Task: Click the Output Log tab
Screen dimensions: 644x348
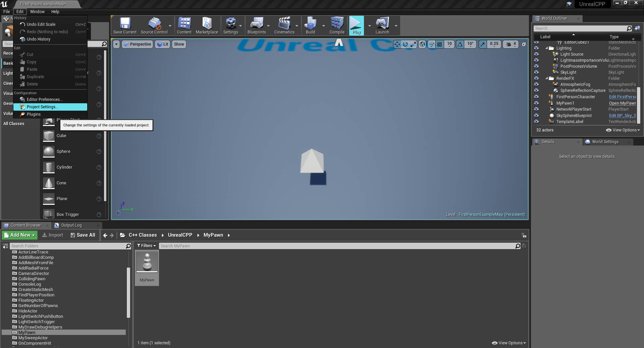Action: coord(71,225)
